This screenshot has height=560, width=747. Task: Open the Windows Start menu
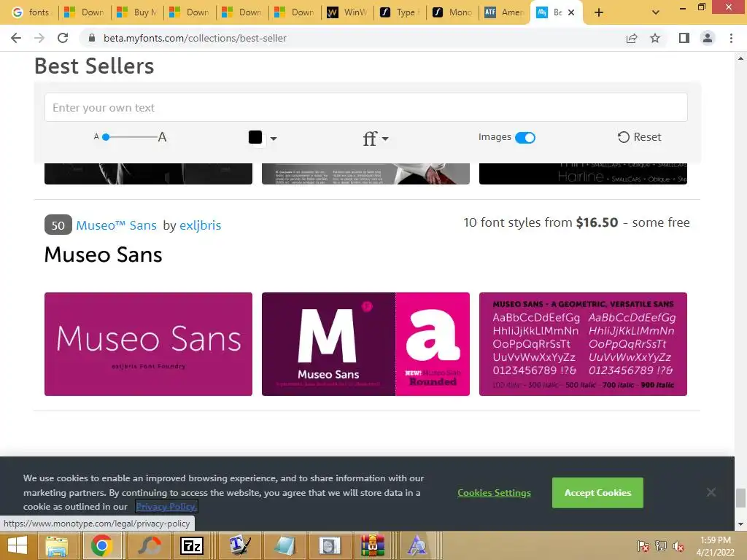(18, 545)
